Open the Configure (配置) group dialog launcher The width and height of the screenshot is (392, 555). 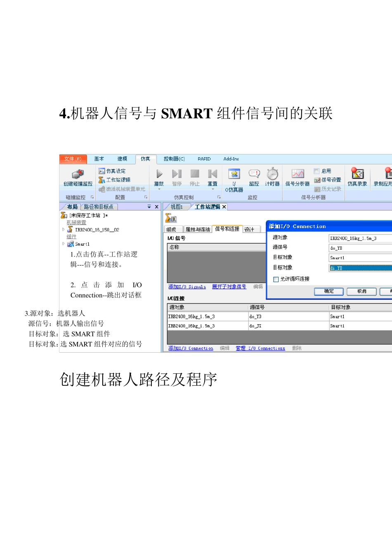pos(146,197)
